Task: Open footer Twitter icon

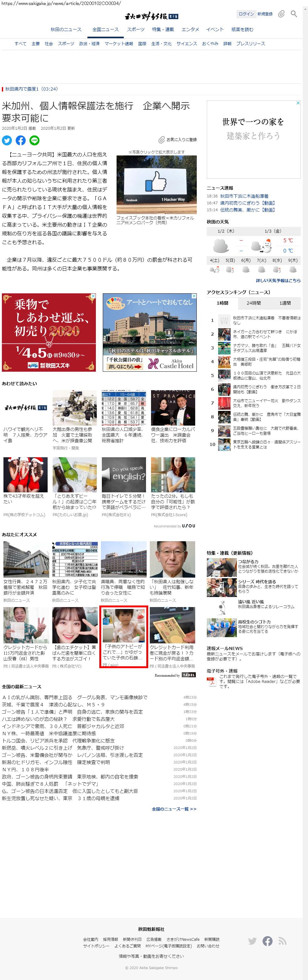Action: point(252,941)
